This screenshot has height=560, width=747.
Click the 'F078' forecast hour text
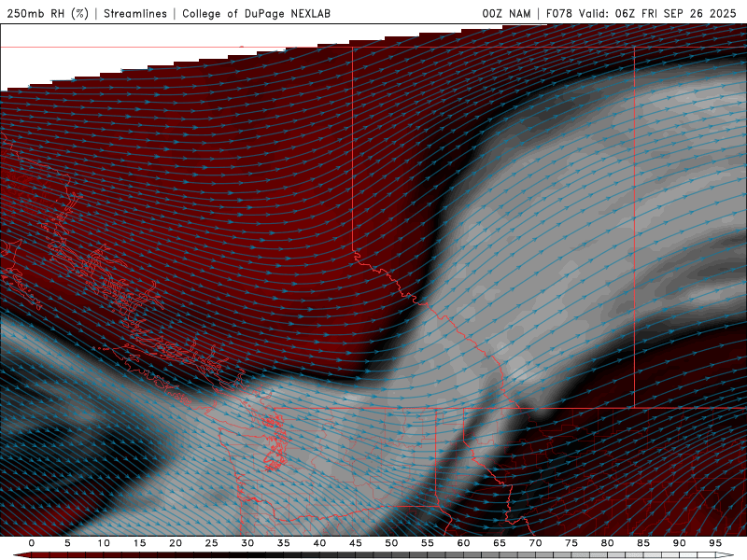click(558, 13)
